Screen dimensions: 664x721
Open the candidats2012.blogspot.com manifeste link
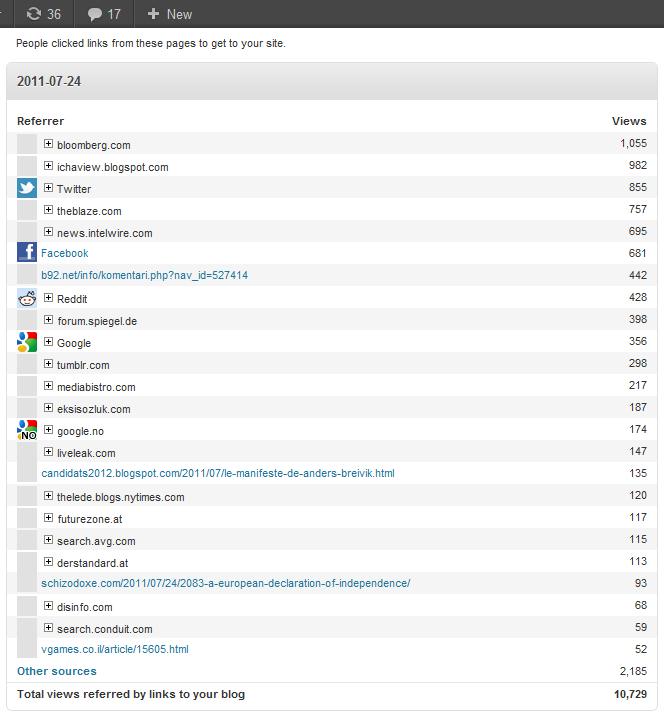point(218,474)
